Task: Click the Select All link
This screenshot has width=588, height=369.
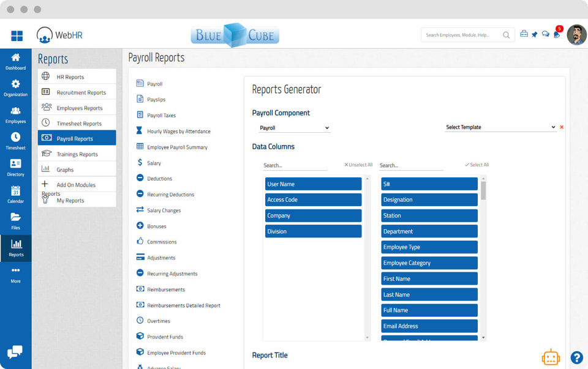Action: click(x=477, y=165)
